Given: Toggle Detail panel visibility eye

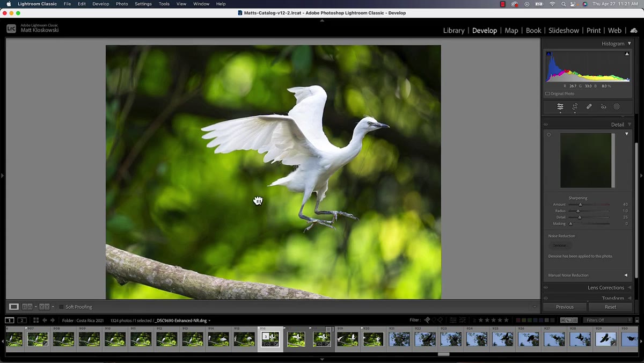Looking at the screenshot, I should click(x=546, y=125).
